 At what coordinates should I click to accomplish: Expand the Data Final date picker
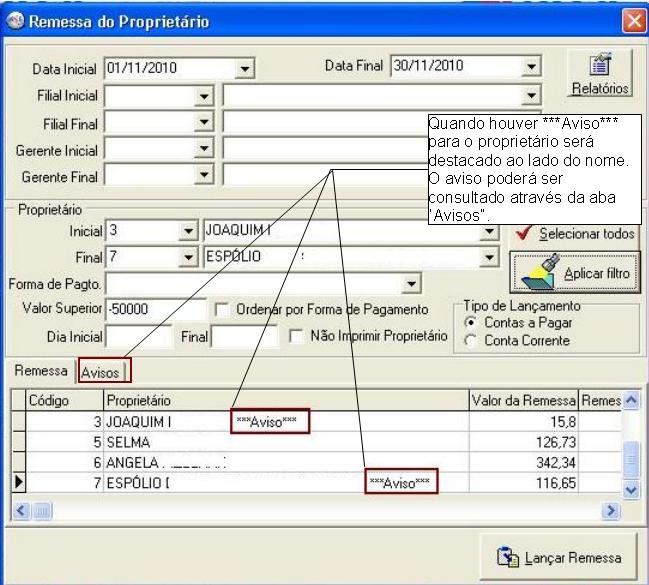tap(531, 69)
